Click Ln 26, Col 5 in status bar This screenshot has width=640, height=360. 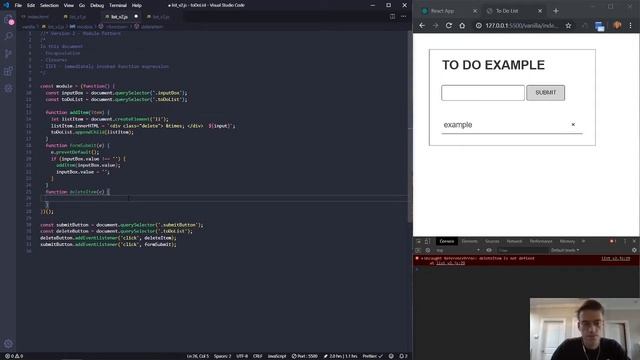[x=198, y=356]
